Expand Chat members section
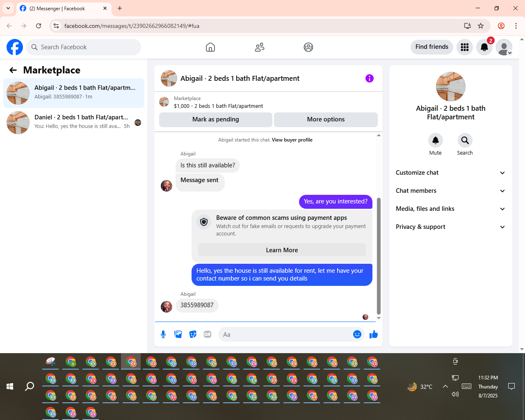 click(451, 191)
